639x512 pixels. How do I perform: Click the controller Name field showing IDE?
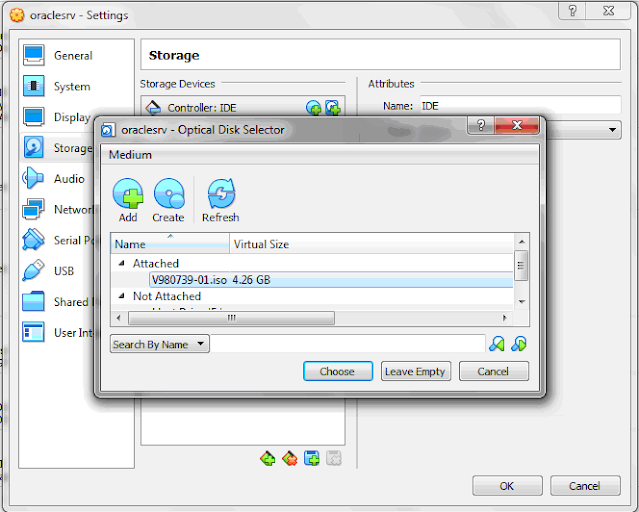(x=520, y=106)
